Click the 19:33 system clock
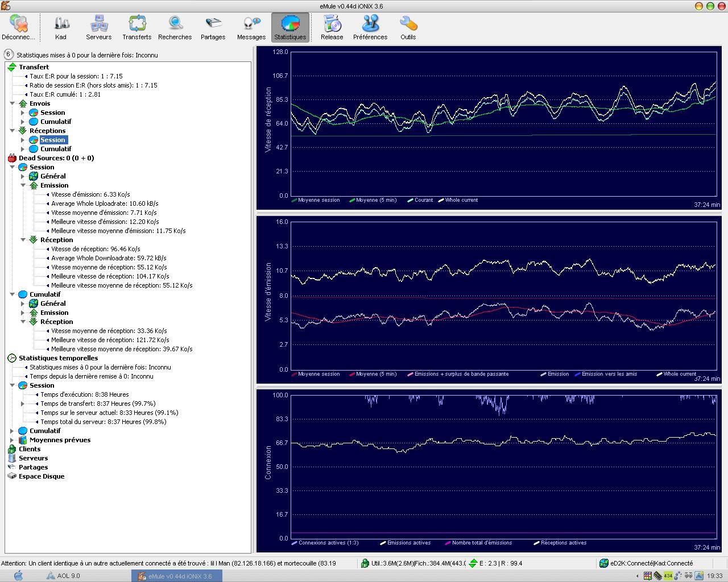Image resolution: width=728 pixels, height=582 pixels. pos(715,576)
